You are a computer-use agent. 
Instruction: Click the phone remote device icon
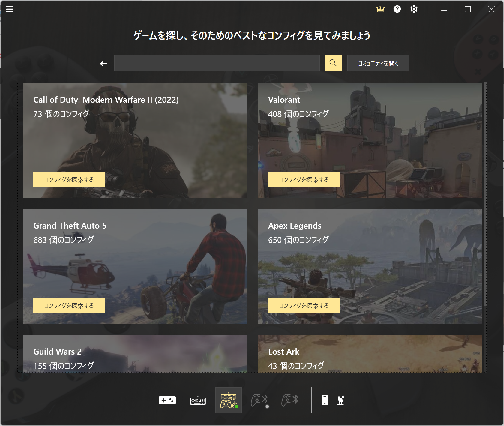325,400
